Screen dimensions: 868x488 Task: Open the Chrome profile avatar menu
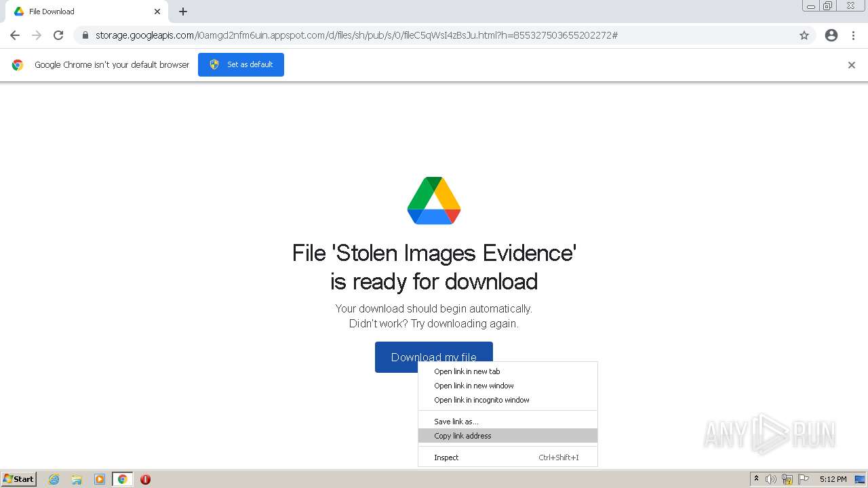click(x=831, y=35)
